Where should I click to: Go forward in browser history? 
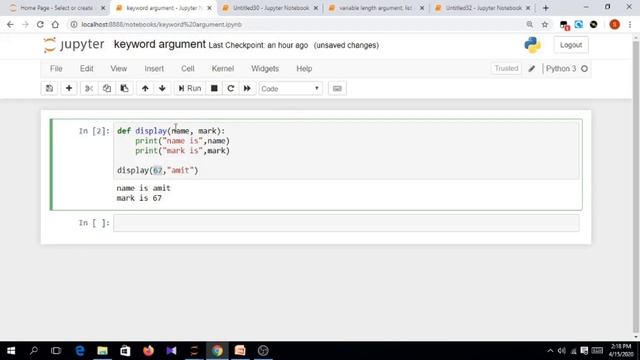pyautogui.click(x=25, y=24)
